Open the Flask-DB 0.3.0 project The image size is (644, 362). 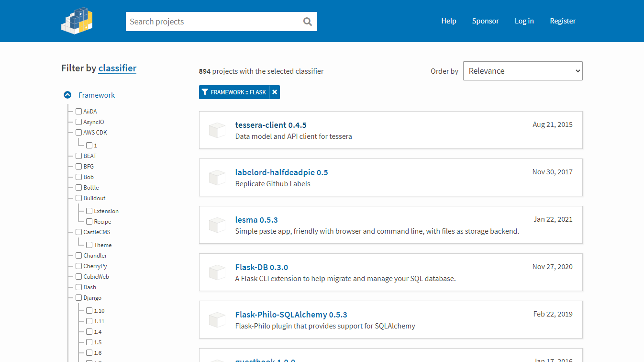(x=262, y=267)
